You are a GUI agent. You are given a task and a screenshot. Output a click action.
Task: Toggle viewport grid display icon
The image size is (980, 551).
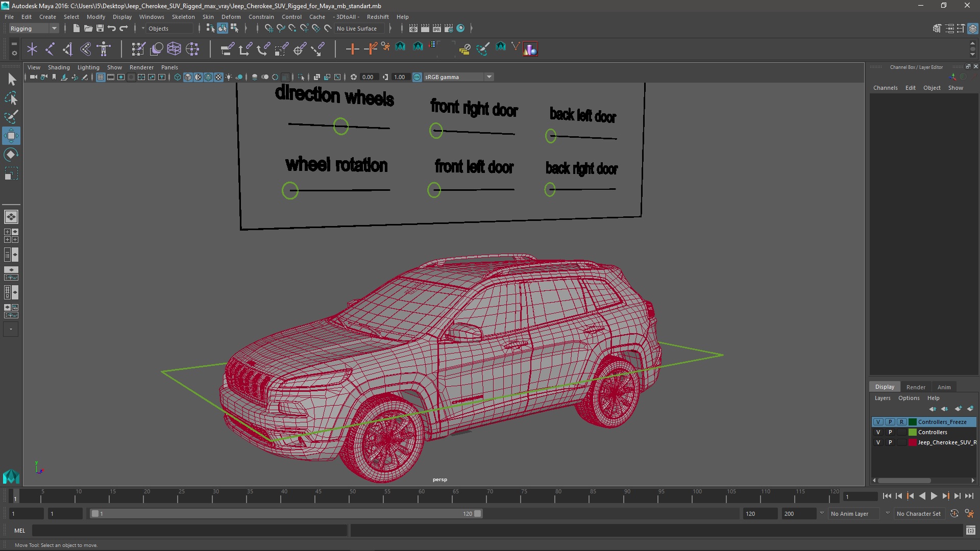(x=101, y=77)
